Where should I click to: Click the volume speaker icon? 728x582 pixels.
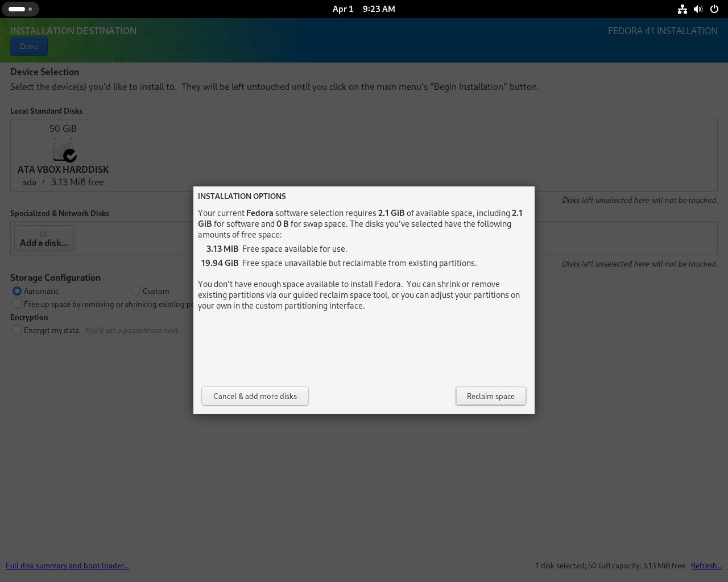point(698,9)
